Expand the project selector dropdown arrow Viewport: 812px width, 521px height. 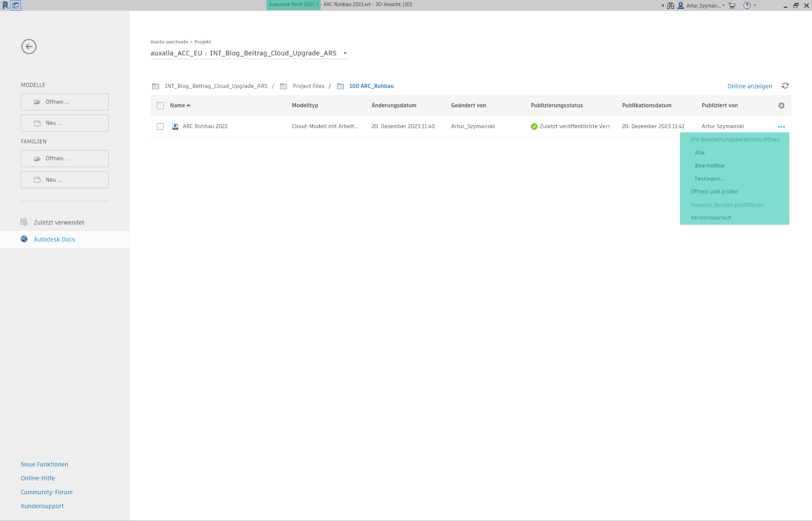[345, 53]
